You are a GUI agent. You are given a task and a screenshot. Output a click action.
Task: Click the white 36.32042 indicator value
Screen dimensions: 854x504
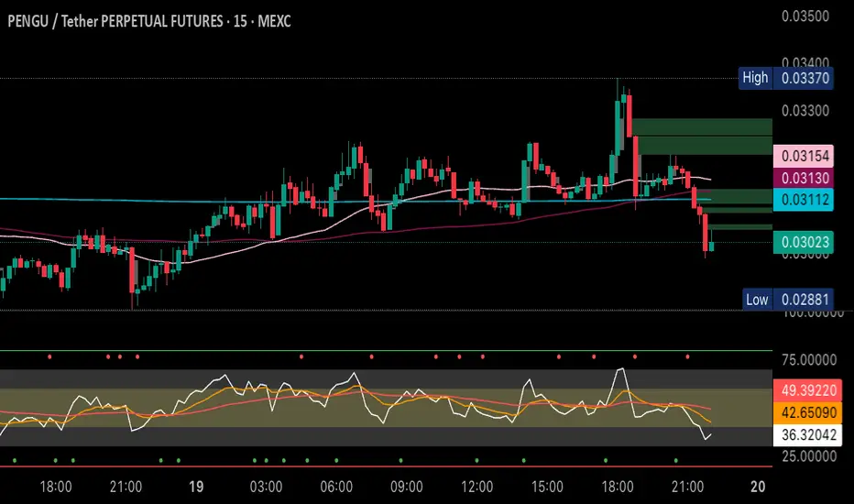click(807, 434)
